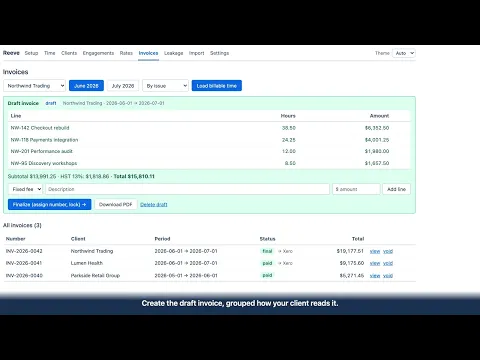This screenshot has width=480, height=360.
Task: Click hours value 38.50
Action: tap(289, 128)
